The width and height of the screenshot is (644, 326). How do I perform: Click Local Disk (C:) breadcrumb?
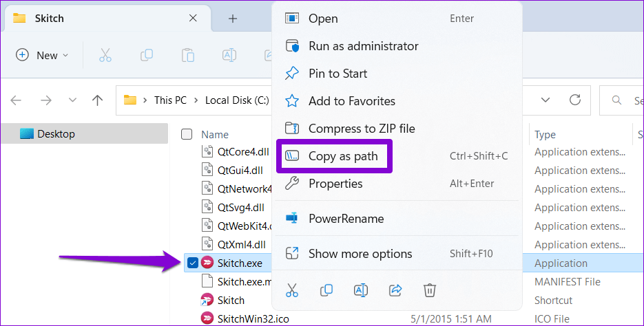pyautogui.click(x=237, y=100)
